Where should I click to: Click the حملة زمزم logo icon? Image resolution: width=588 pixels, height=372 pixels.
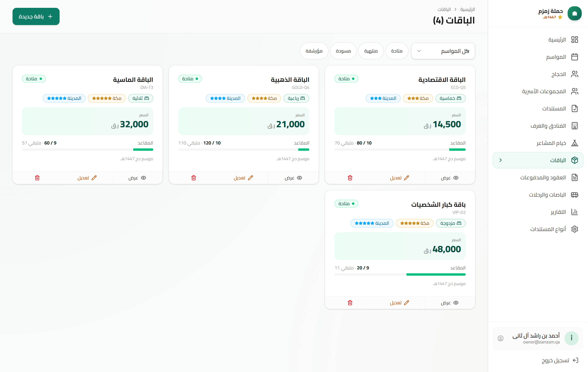[574, 14]
